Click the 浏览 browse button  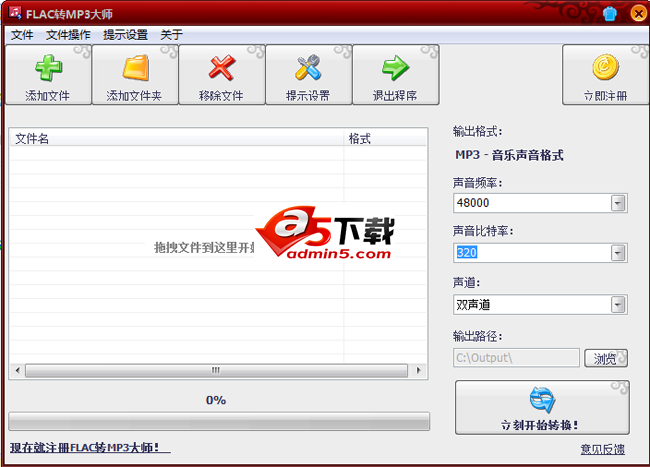pyautogui.click(x=606, y=358)
